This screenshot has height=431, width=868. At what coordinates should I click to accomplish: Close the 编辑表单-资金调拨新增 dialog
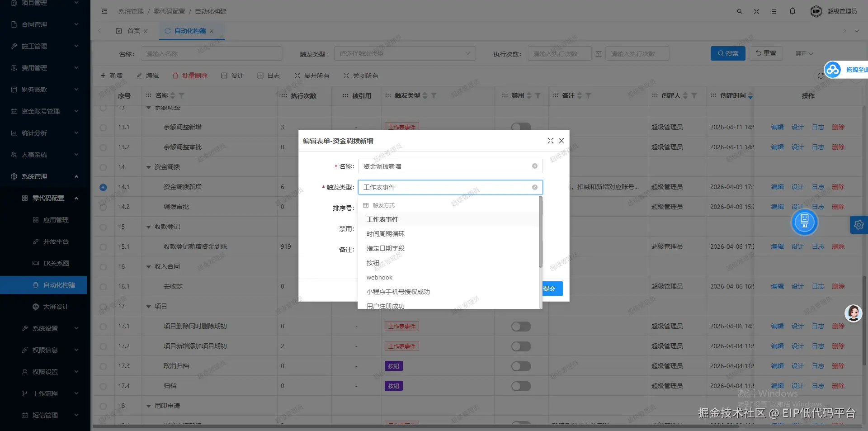click(x=561, y=141)
